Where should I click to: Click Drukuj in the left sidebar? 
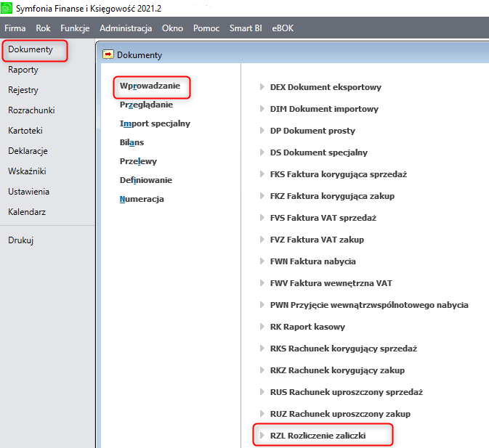point(20,240)
